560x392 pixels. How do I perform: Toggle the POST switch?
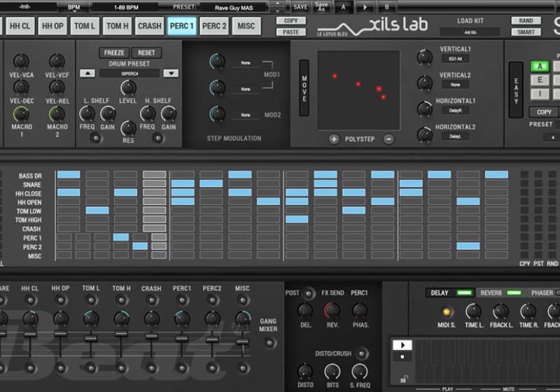pos(308,293)
